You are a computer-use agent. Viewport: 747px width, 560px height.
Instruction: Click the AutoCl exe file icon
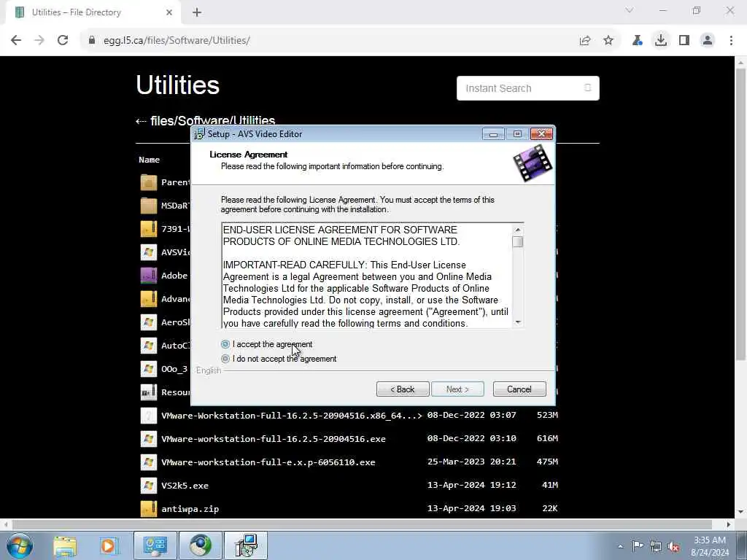(149, 345)
